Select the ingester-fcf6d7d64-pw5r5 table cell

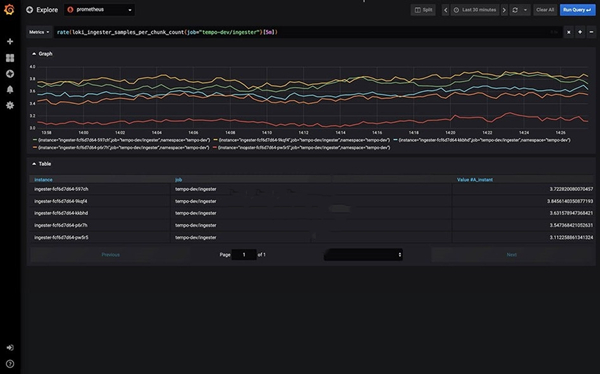[x=100, y=237]
